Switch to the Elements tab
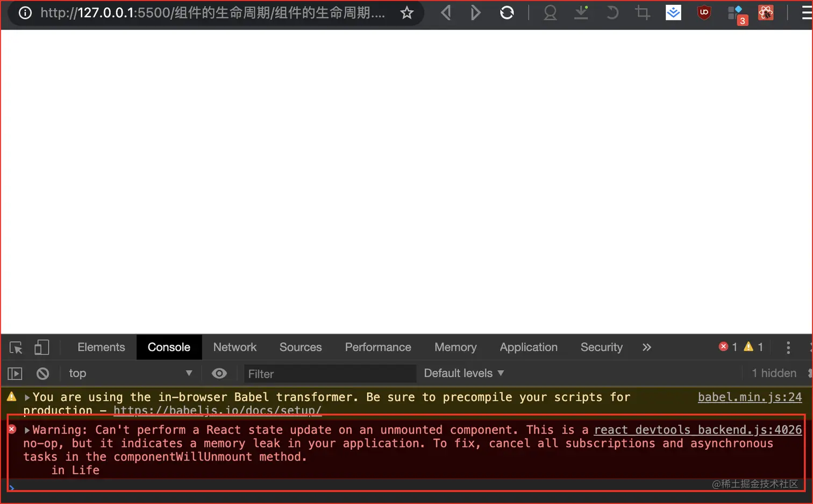Screen dimensions: 813x504 pyautogui.click(x=101, y=347)
